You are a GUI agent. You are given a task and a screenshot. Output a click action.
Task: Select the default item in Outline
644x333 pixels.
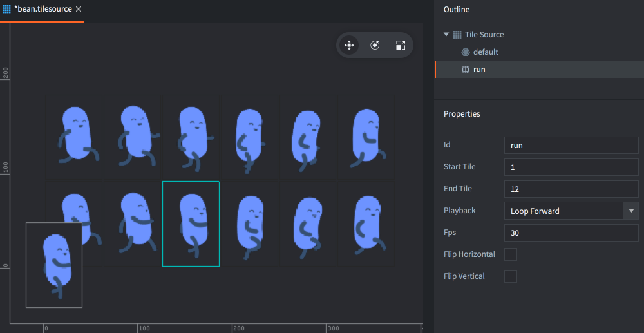(486, 52)
